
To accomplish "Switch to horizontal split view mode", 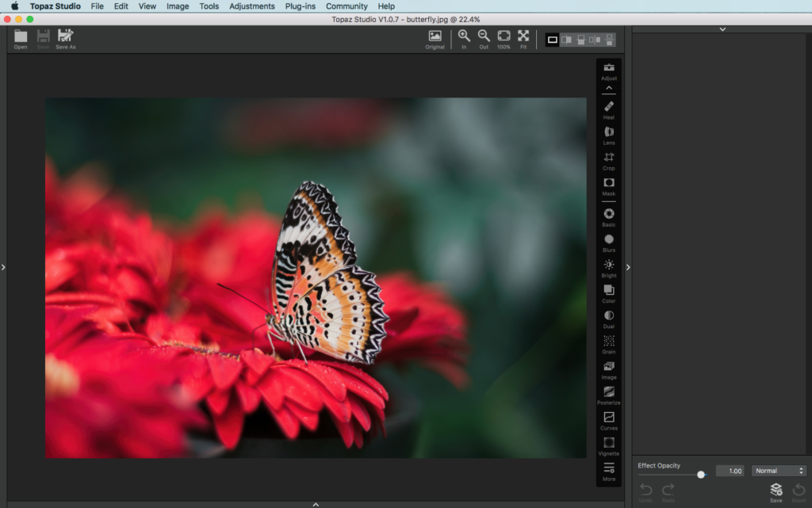I will [x=581, y=40].
